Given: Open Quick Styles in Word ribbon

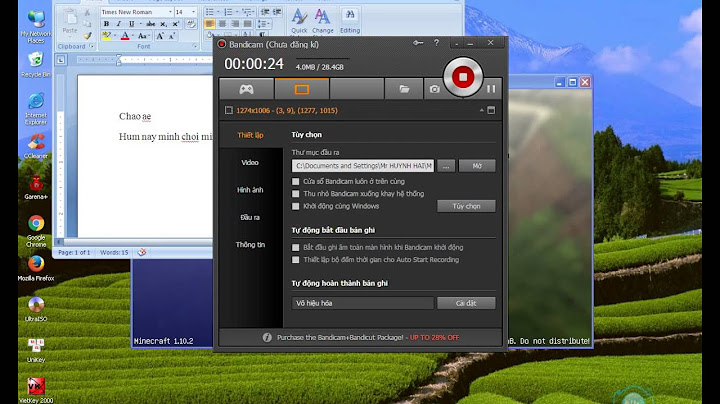Looking at the screenshot, I should point(299,21).
